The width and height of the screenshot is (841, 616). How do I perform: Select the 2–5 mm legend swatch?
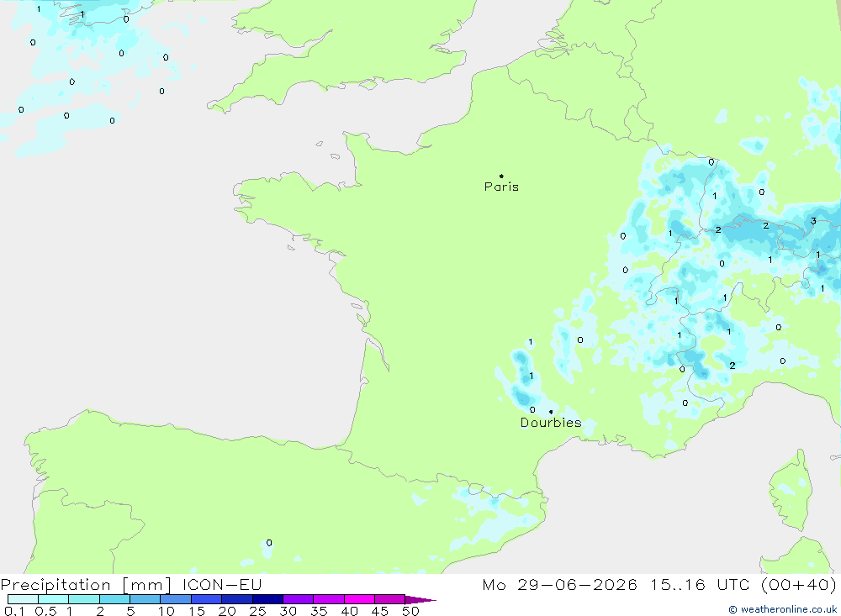click(x=114, y=599)
